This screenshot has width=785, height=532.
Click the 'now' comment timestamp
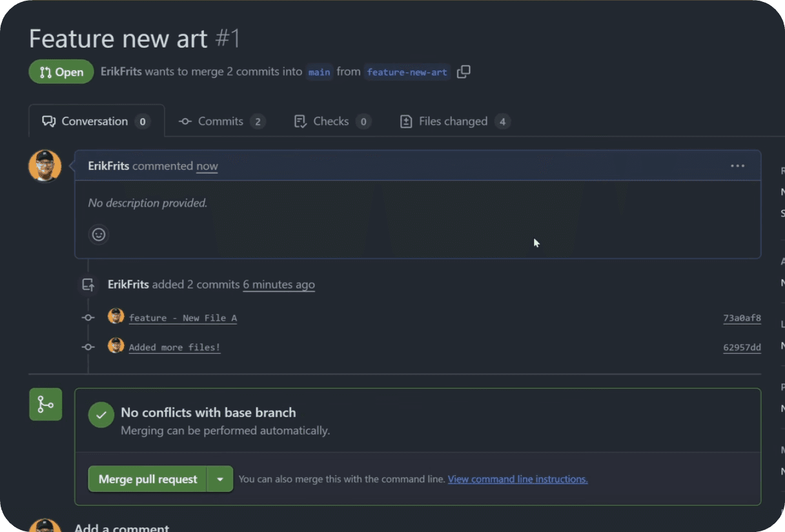(x=207, y=166)
